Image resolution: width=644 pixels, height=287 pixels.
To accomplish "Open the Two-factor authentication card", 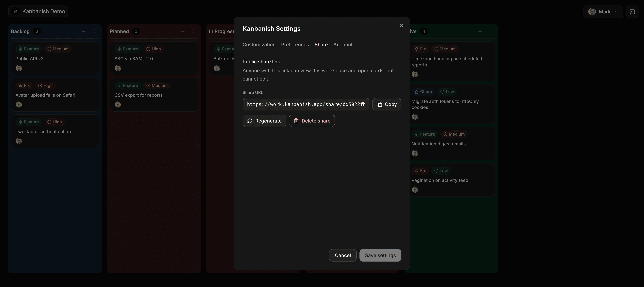I will pyautogui.click(x=55, y=131).
